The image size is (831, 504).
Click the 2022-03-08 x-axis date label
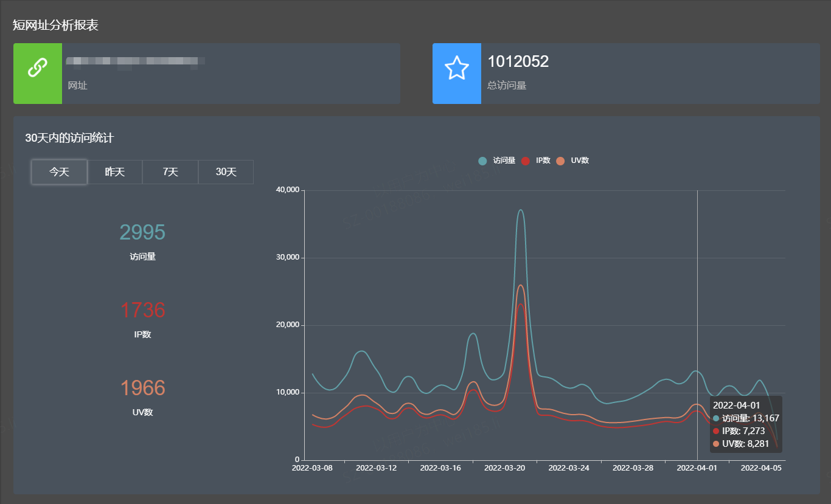coord(312,468)
